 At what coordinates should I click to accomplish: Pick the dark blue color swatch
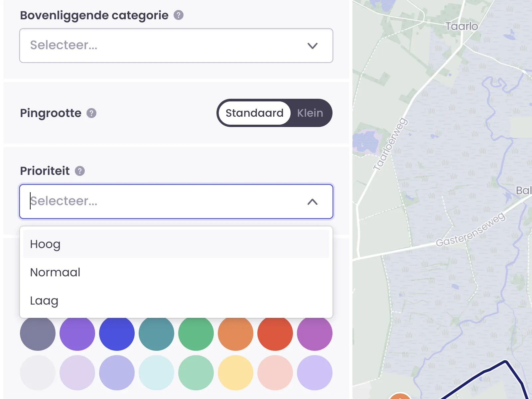[117, 333]
